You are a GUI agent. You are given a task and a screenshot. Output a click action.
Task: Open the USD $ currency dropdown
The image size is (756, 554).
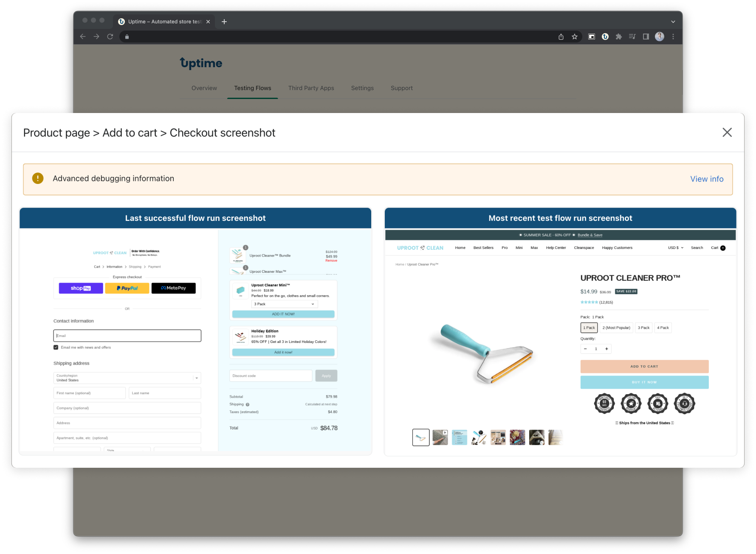(676, 248)
